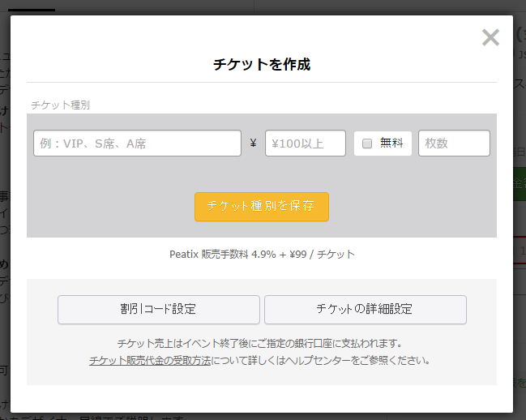
Task: Click the チケットを作成 dialog title
Action: pyautogui.click(x=261, y=65)
